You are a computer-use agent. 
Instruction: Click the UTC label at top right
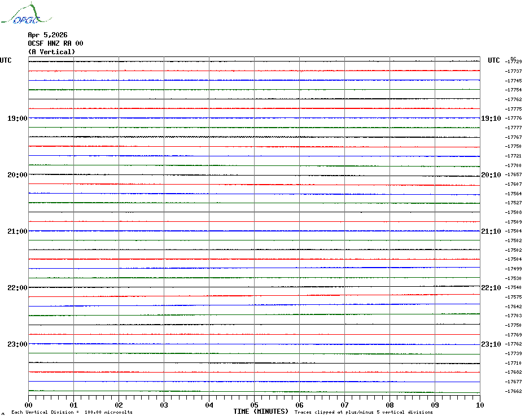pos(494,60)
